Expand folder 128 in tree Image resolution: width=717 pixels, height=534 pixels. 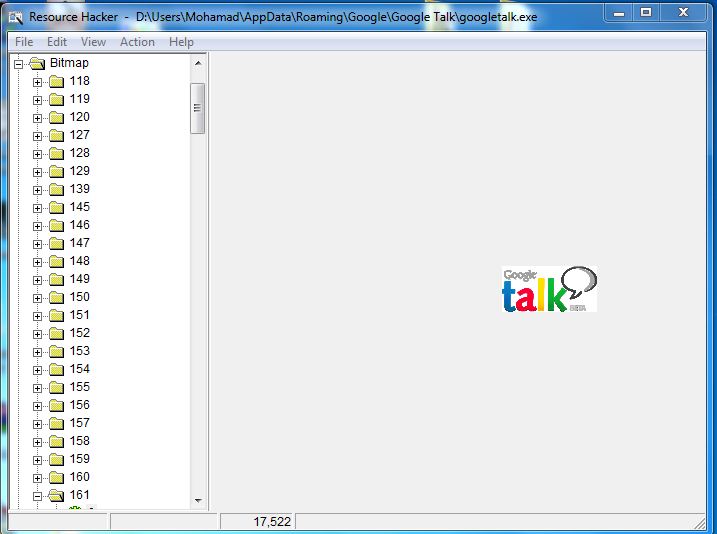[x=37, y=154]
